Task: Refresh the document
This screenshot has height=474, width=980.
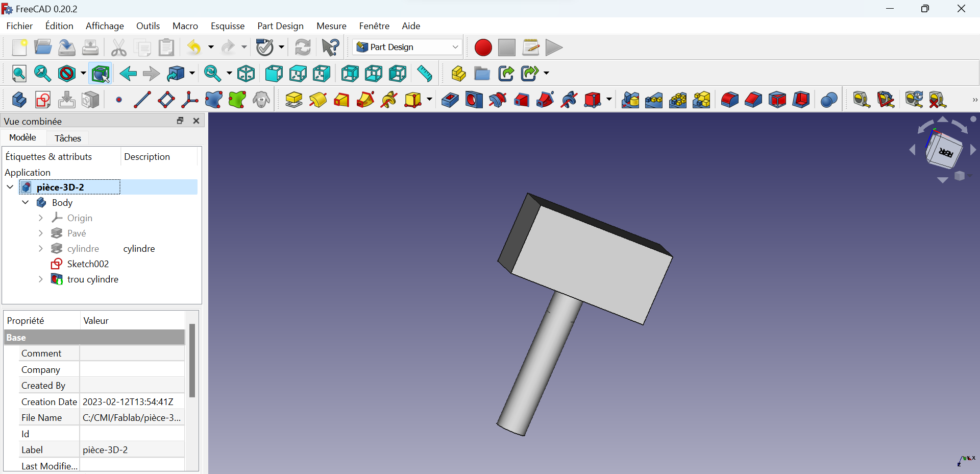Action: tap(303, 48)
